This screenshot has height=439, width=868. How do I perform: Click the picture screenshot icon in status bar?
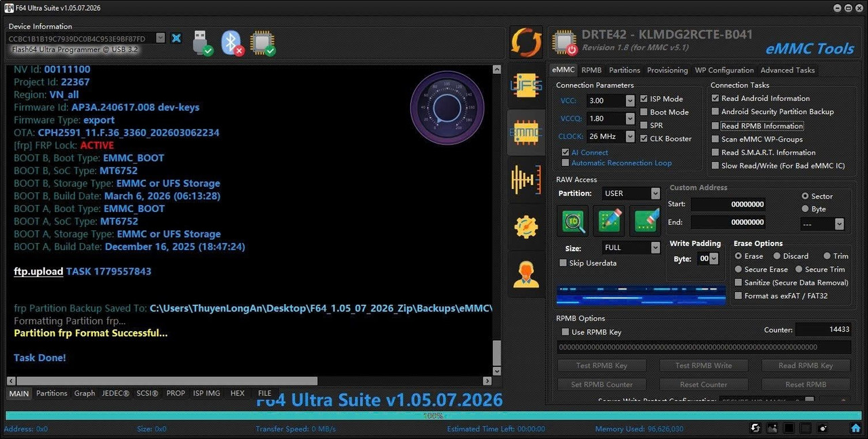tap(772, 428)
